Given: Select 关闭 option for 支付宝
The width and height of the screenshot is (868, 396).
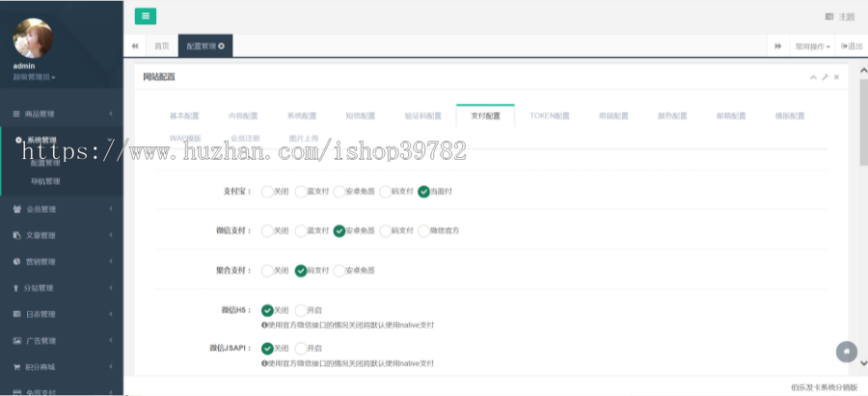Looking at the screenshot, I should coord(267,191).
